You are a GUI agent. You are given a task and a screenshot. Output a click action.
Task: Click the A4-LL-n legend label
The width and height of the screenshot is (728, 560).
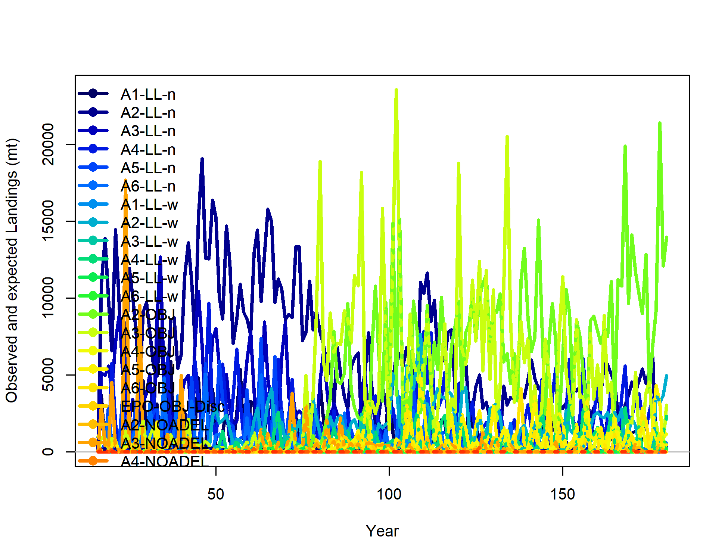148,150
